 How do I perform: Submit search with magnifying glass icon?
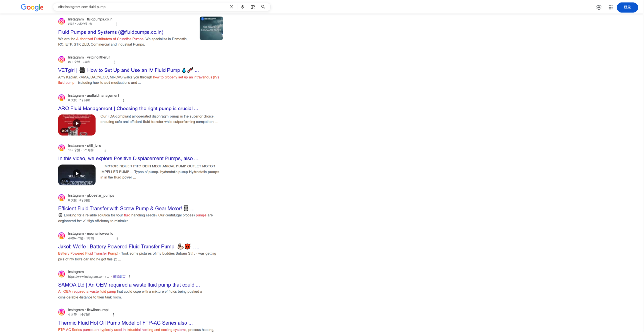(263, 7)
